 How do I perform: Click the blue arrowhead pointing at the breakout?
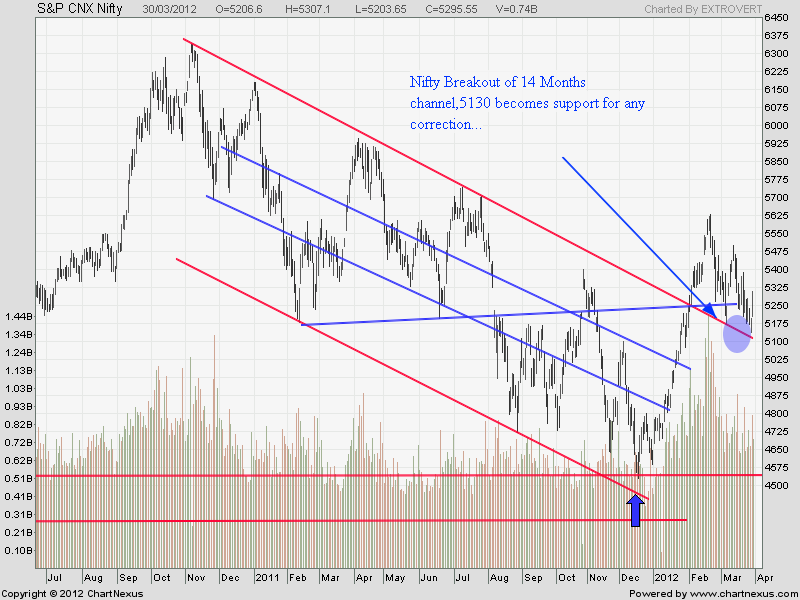tap(706, 308)
